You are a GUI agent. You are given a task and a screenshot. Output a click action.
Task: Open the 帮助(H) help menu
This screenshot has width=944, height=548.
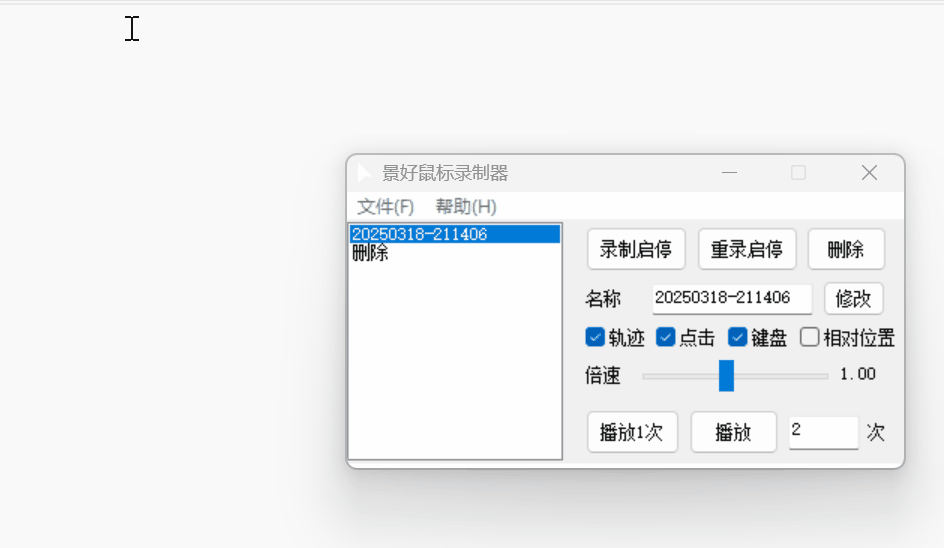pos(466,207)
